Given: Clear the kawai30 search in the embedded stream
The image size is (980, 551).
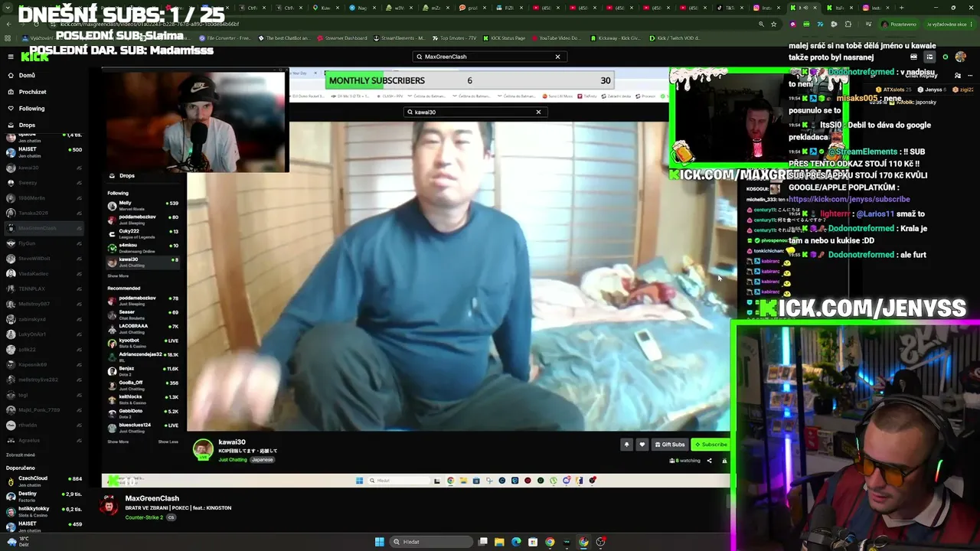Looking at the screenshot, I should (x=538, y=112).
